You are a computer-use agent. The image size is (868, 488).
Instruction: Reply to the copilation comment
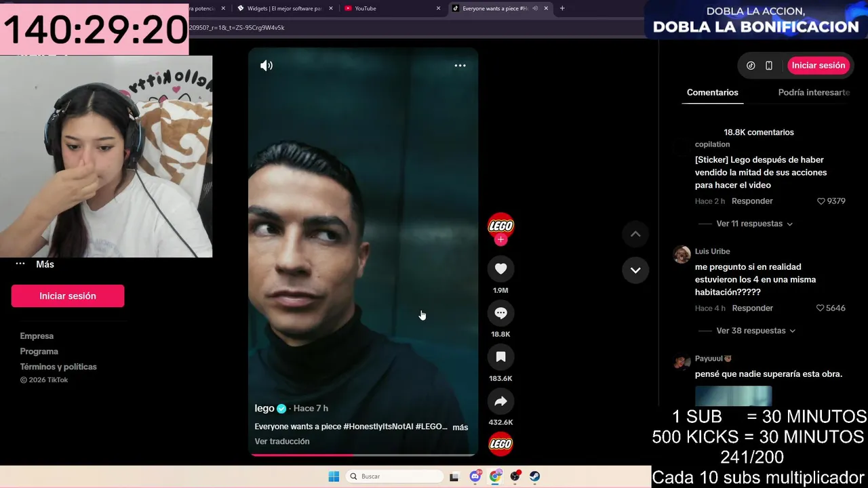tap(752, 201)
